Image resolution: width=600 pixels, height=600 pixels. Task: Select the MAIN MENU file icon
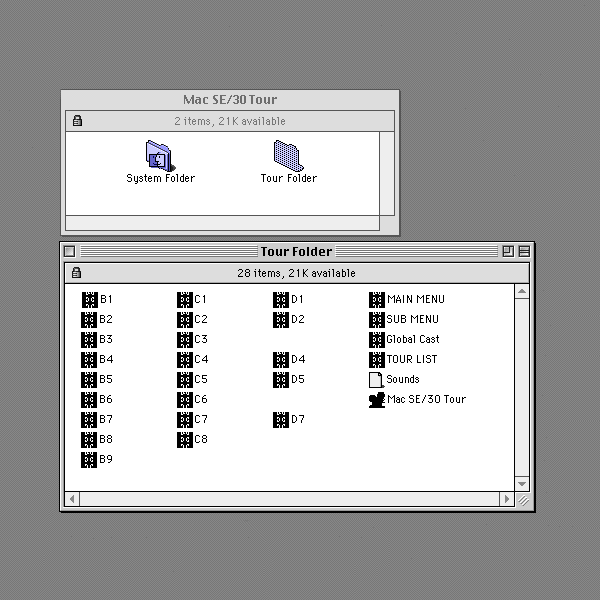pyautogui.click(x=377, y=299)
